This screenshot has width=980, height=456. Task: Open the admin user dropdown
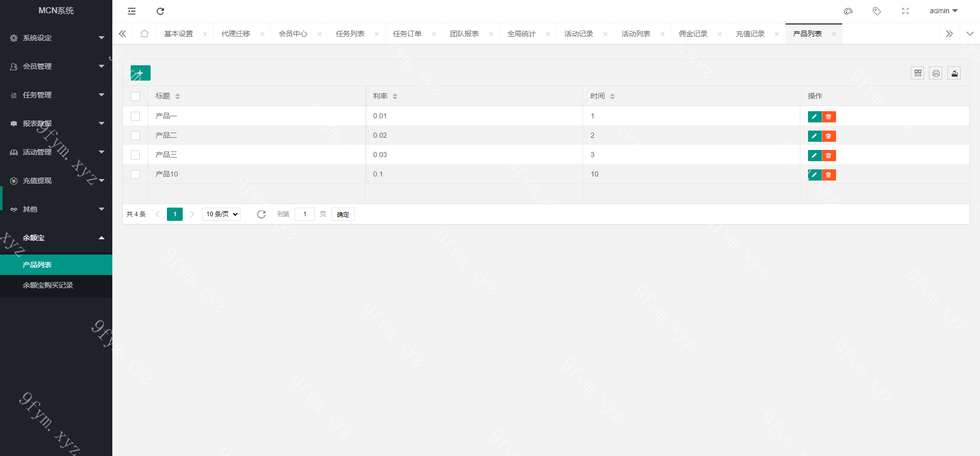pos(944,11)
